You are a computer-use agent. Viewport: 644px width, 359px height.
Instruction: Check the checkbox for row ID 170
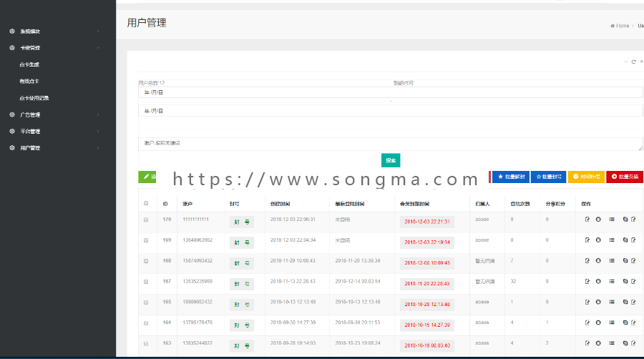point(146,220)
